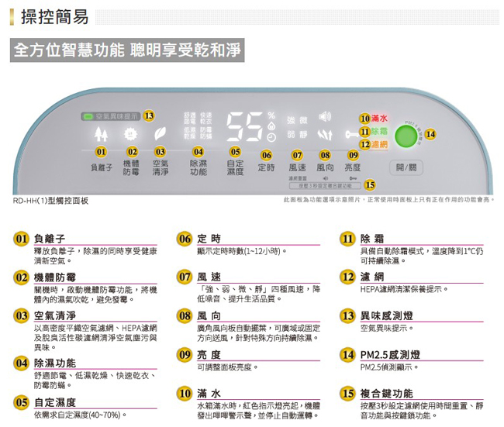Viewport: 504px width, 427px height.
Task: Toggle the 除霜 defrost indicator
Action: point(378,131)
